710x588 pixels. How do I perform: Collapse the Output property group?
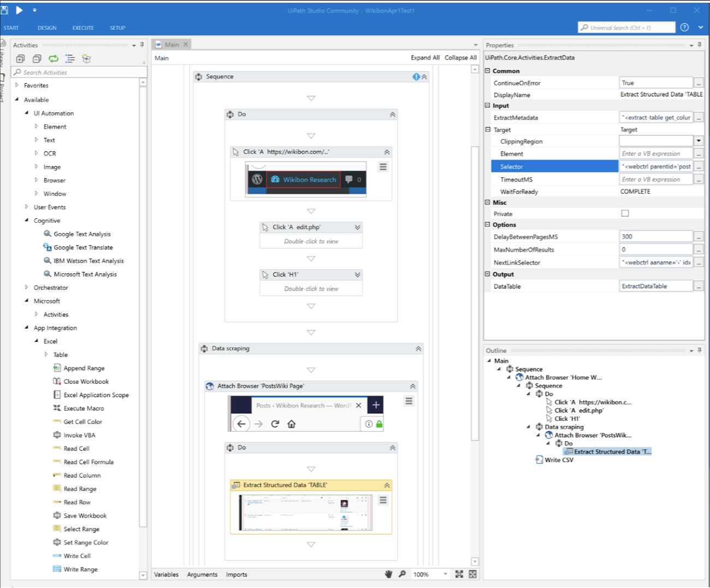point(488,274)
